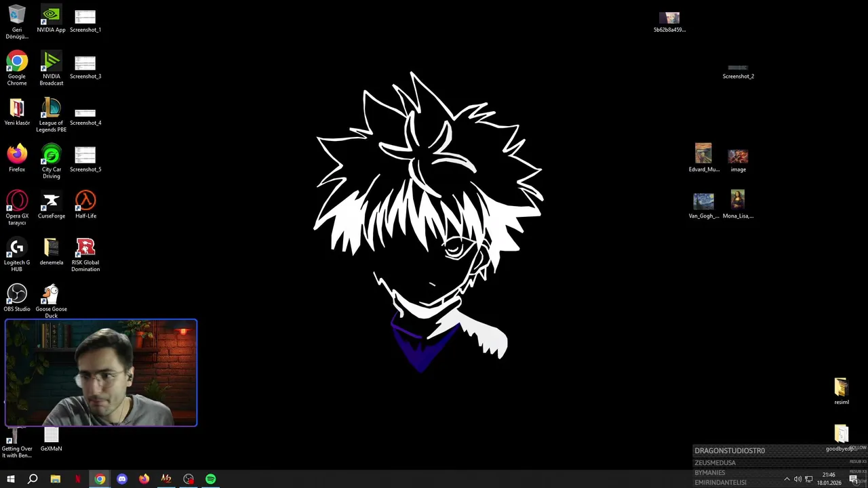This screenshot has height=488, width=868.
Task: Switch to Chrome in the taskbar
Action: [100, 479]
